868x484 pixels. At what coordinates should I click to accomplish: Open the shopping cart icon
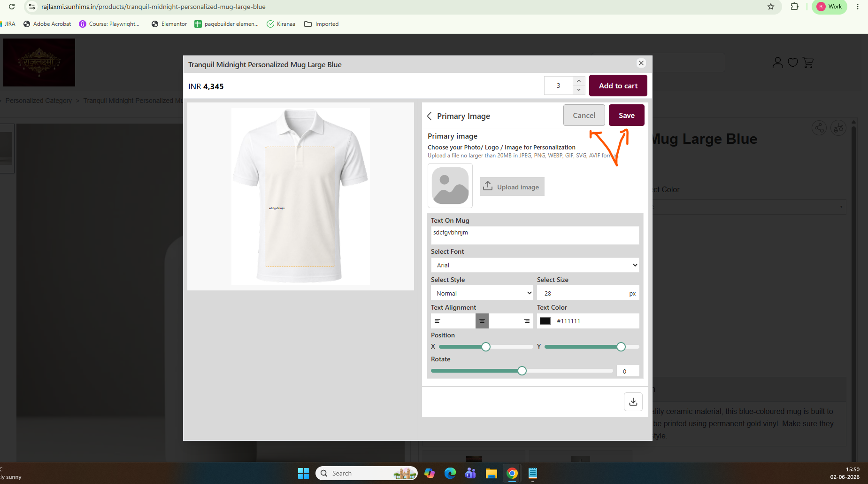click(x=808, y=62)
